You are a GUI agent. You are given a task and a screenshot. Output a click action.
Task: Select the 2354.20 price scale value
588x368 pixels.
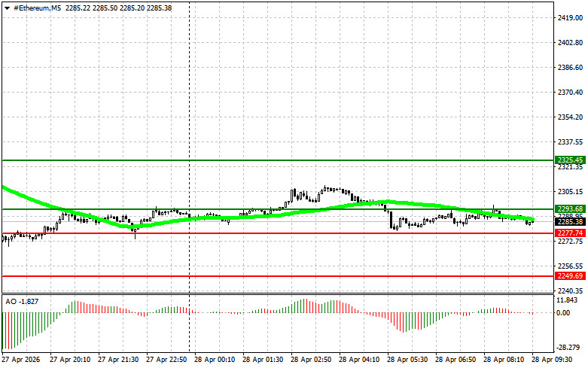pyautogui.click(x=570, y=117)
